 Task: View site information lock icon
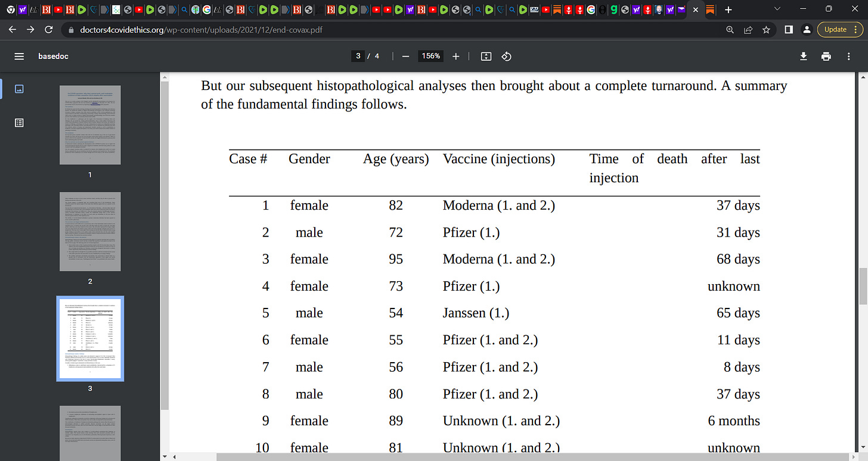click(x=72, y=29)
